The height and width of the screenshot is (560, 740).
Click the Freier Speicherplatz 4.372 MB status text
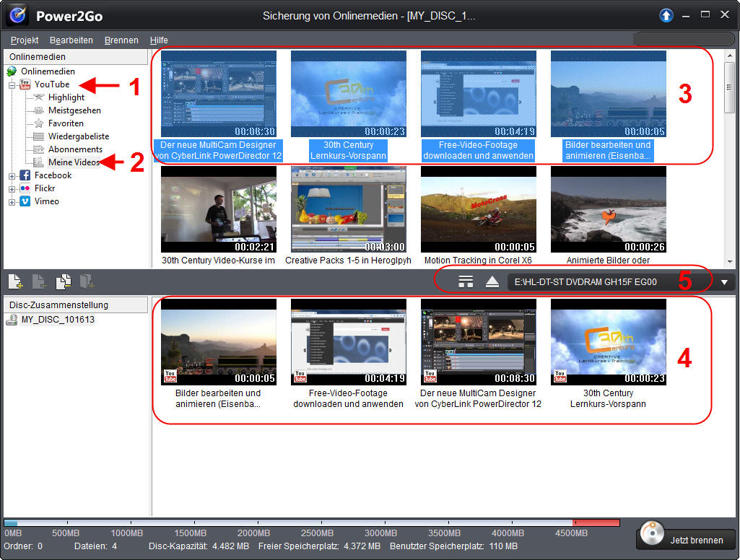(x=319, y=546)
